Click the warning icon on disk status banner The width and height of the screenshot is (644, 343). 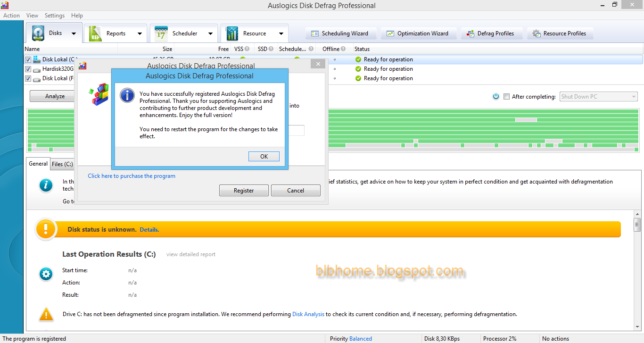46,229
